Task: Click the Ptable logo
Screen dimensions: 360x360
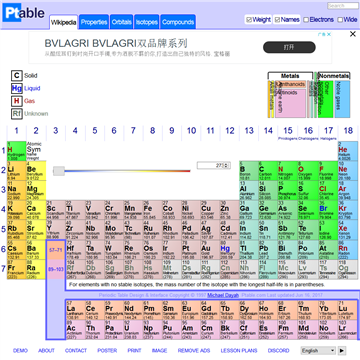Action: (x=24, y=14)
